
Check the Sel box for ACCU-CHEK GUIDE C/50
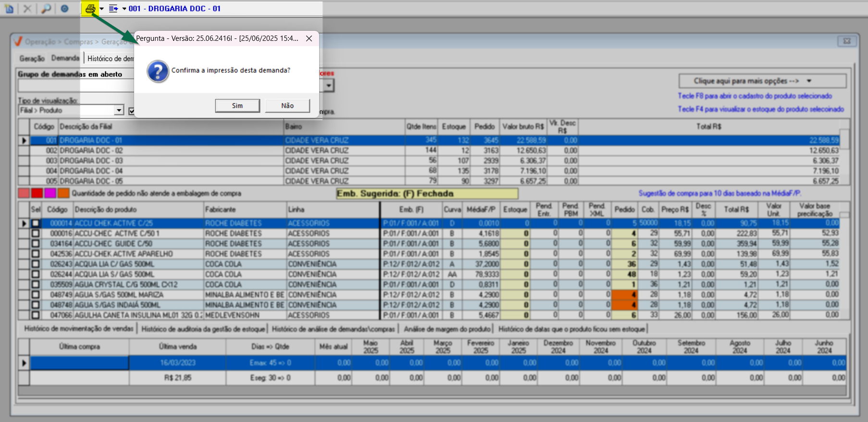click(36, 244)
